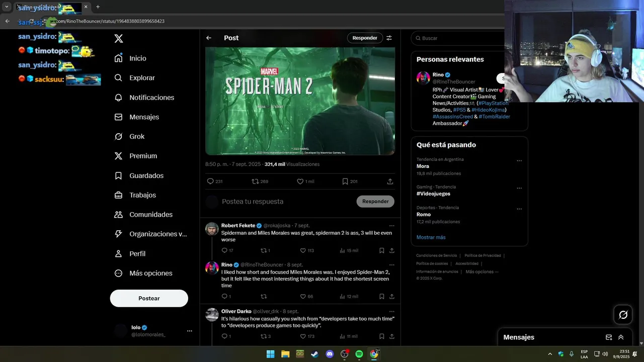Open the #TombRaider hashtag link
Image resolution: width=644 pixels, height=362 pixels.
click(x=494, y=117)
